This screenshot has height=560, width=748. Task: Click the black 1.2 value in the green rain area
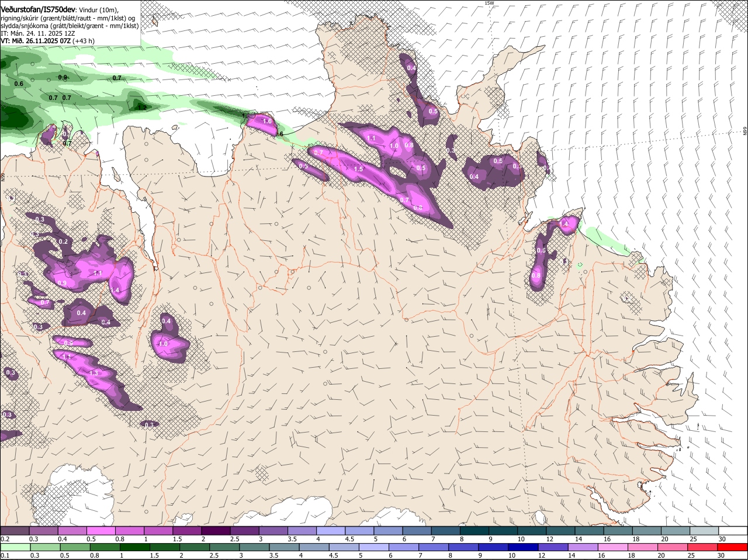click(x=141, y=108)
